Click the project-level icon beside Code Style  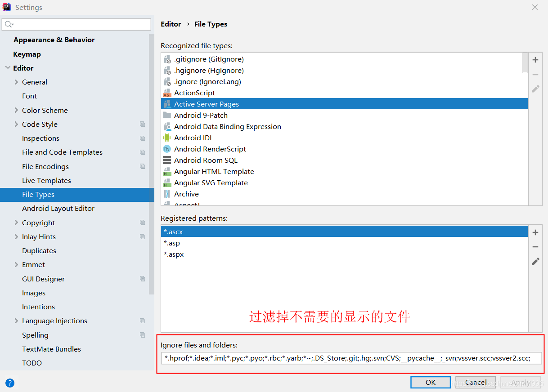142,125
